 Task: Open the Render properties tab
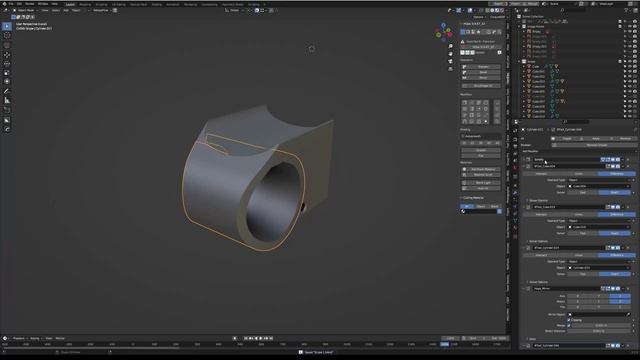[515, 140]
